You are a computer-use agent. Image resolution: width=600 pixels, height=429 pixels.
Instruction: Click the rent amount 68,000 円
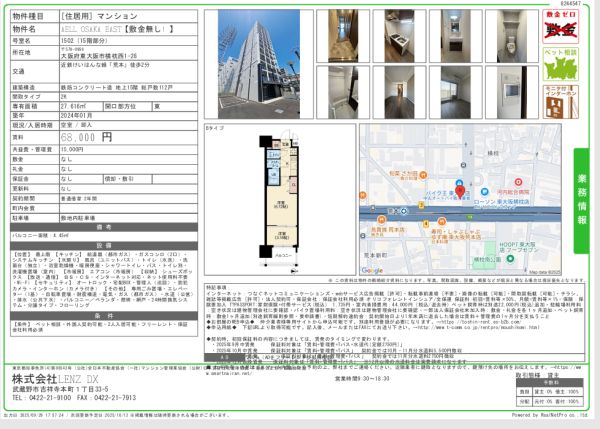tap(86, 137)
